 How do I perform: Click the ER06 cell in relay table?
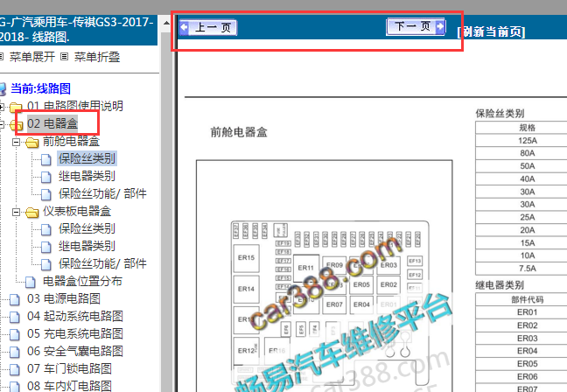pos(528,376)
